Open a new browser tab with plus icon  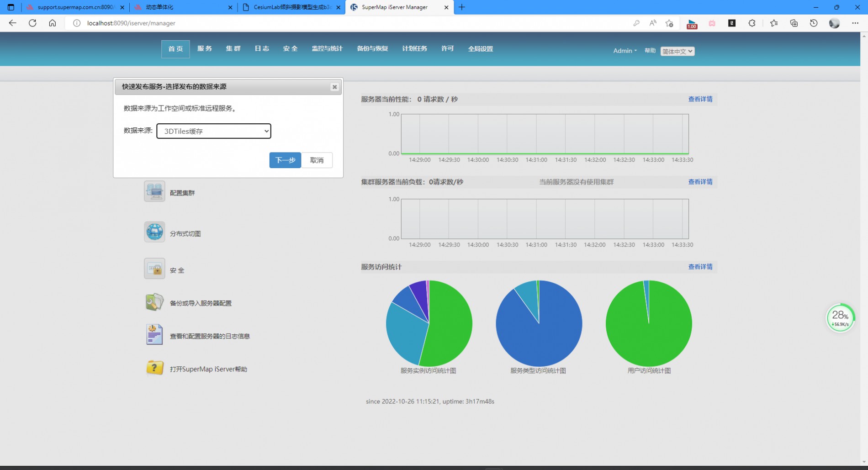click(x=462, y=7)
